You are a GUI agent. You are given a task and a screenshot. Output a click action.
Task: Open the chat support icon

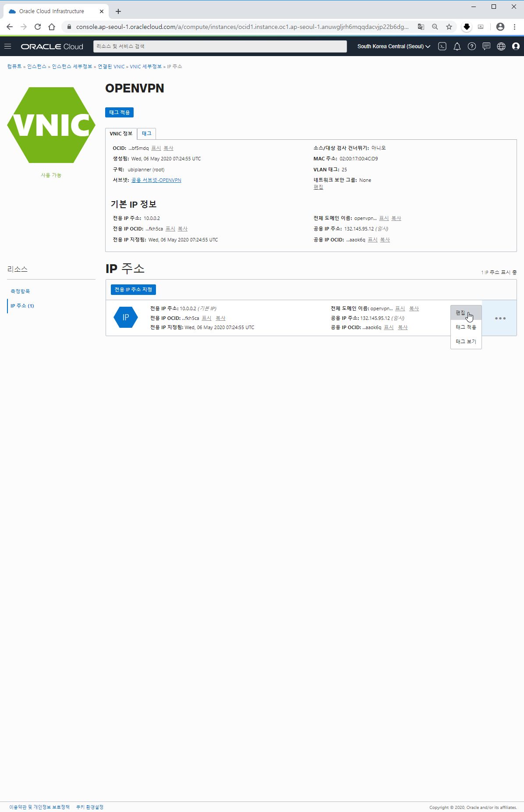click(x=486, y=46)
